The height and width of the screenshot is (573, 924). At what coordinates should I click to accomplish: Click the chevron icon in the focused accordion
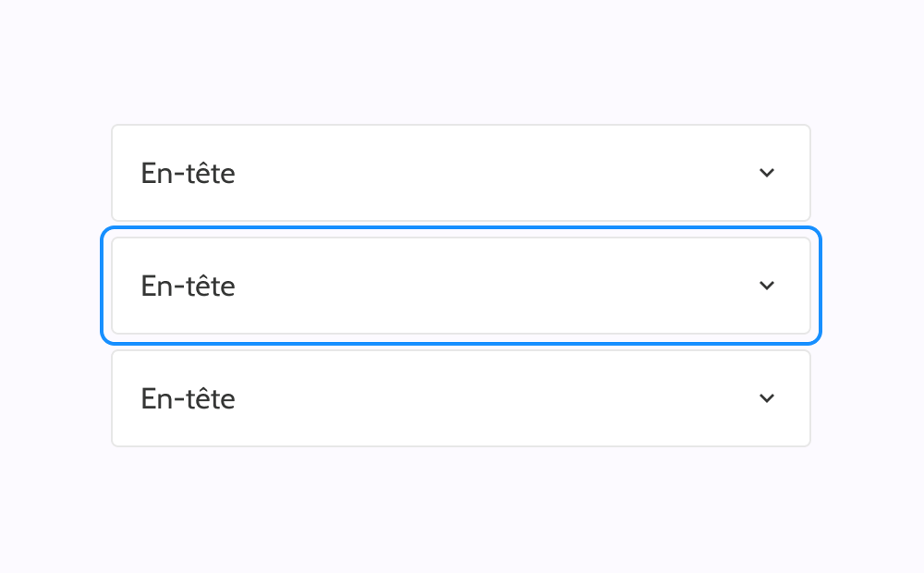(766, 286)
